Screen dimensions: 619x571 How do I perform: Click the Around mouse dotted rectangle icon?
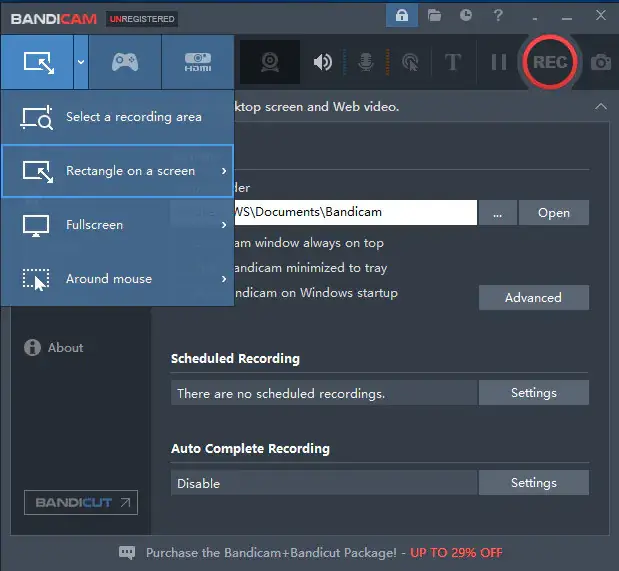point(36,279)
